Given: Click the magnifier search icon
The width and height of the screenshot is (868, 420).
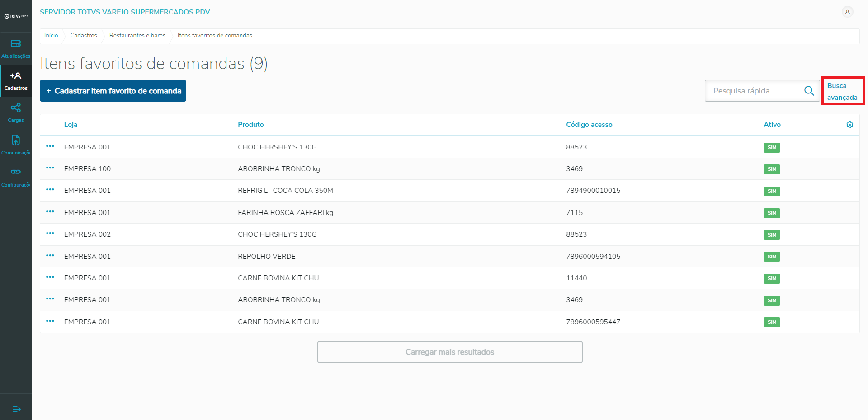Looking at the screenshot, I should point(809,91).
